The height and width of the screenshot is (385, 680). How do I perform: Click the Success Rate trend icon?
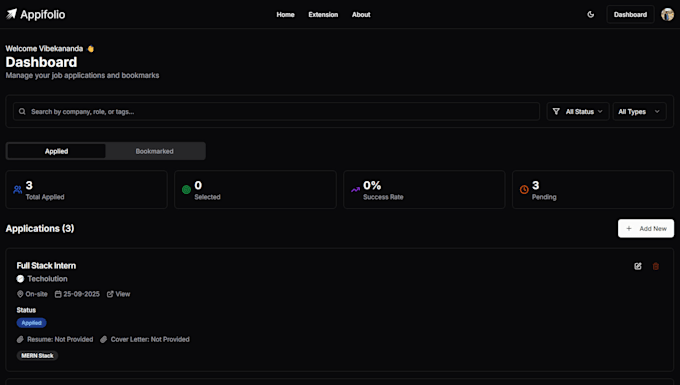pyautogui.click(x=355, y=189)
